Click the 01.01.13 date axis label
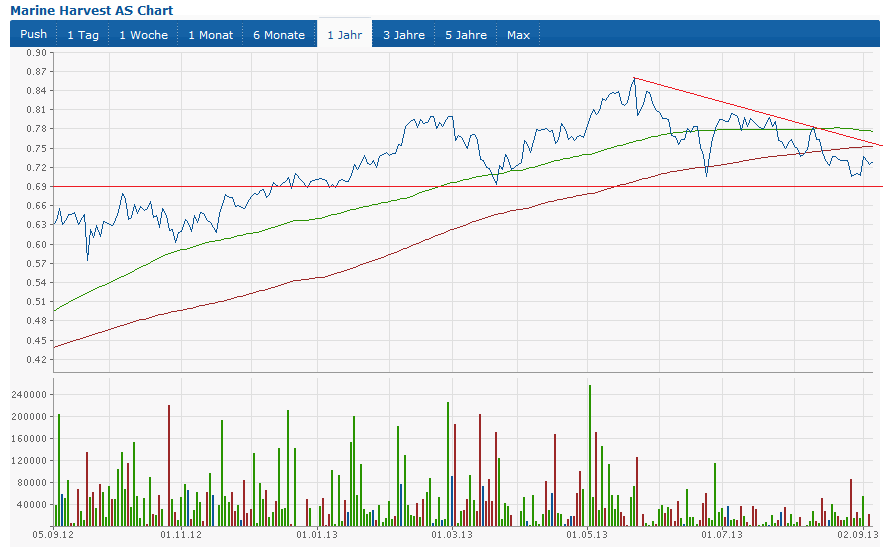This screenshot has height=550, width=883. (x=316, y=535)
